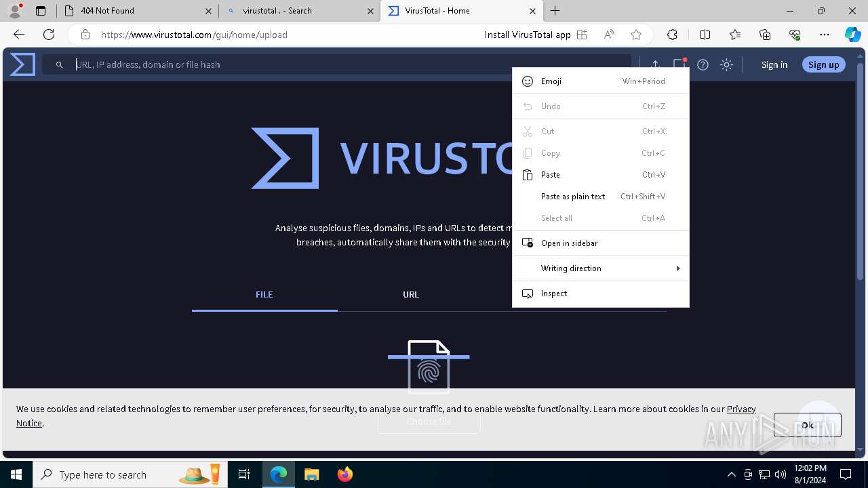Choose Paste as plain text
868x488 pixels.
601,197
